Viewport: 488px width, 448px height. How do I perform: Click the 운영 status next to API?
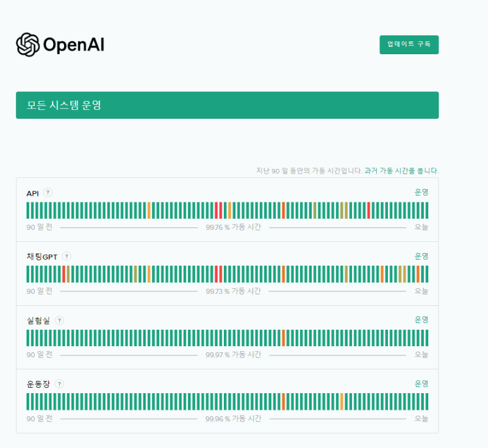(x=423, y=191)
